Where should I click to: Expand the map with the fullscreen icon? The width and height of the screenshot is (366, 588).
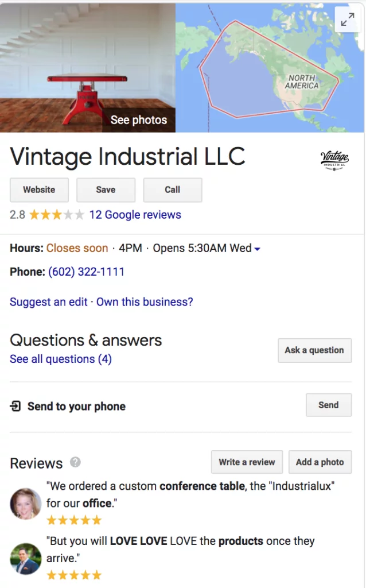(x=347, y=21)
